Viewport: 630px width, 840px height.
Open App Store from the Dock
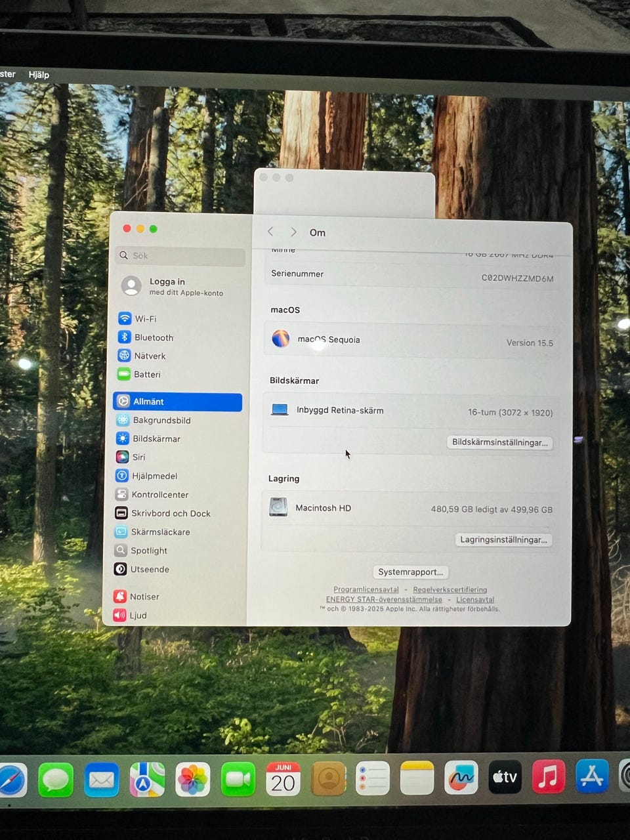[592, 776]
